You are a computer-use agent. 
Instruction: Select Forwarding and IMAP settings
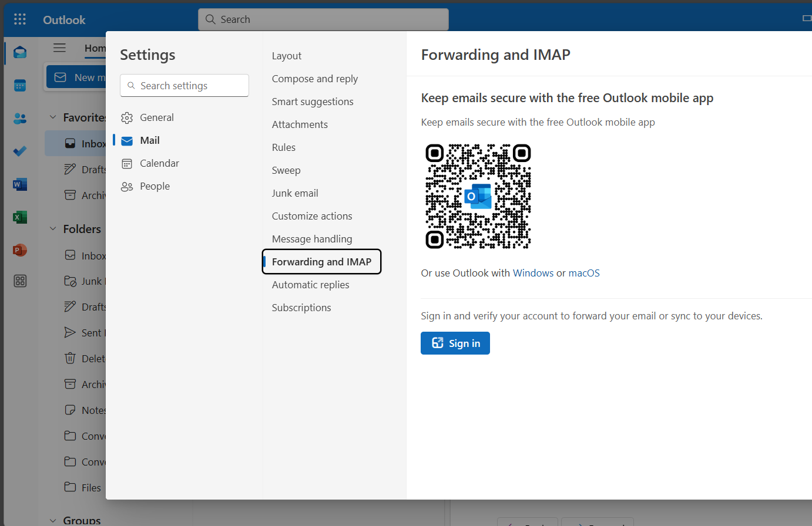coord(321,262)
